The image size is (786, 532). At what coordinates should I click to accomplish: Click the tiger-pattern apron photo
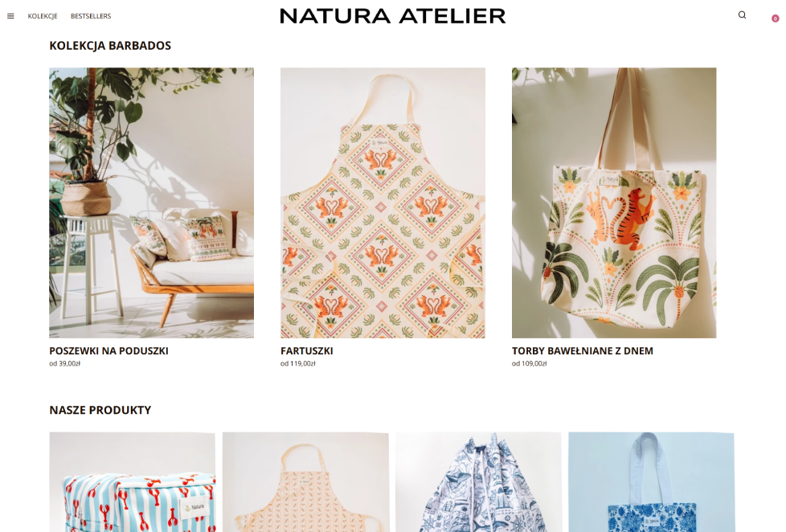pyautogui.click(x=383, y=203)
